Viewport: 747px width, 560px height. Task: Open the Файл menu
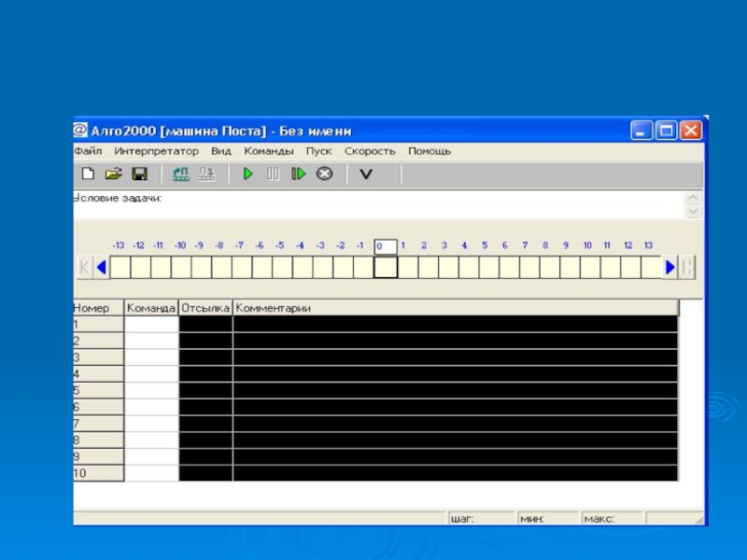point(88,150)
